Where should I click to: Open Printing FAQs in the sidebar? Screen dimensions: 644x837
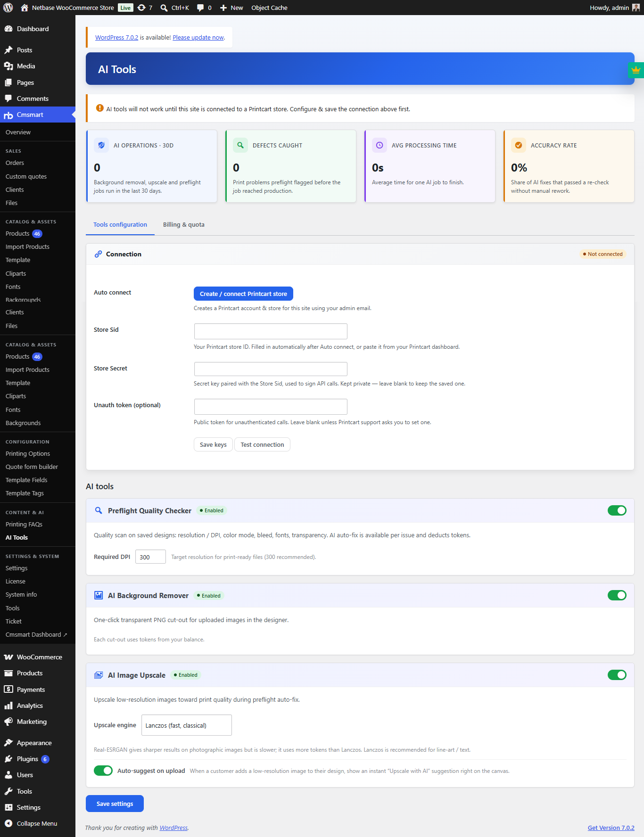pyautogui.click(x=24, y=524)
